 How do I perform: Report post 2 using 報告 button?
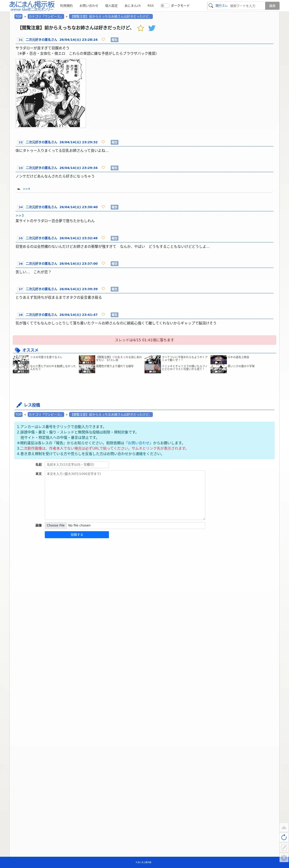[x=115, y=142]
